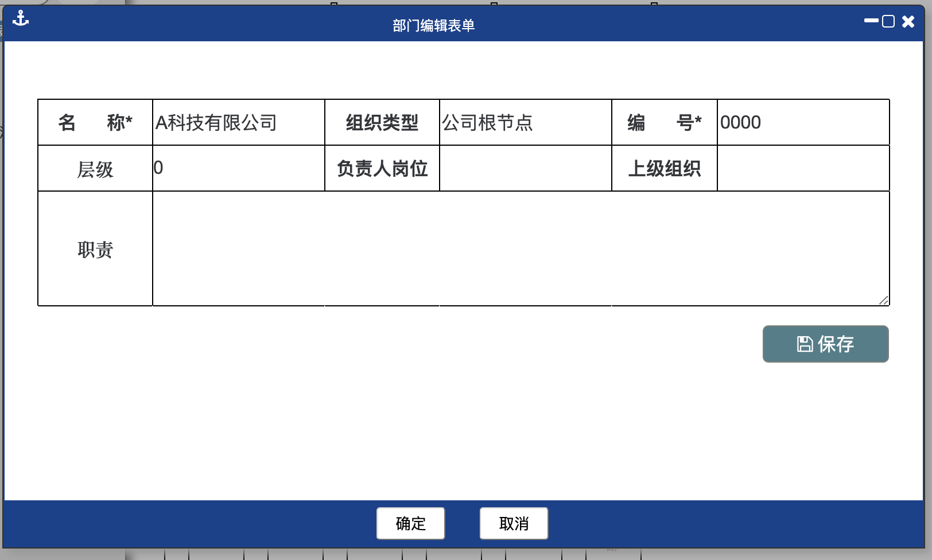Click the 负责人岗位 label
This screenshot has height=560, width=932.
pyautogui.click(x=382, y=169)
